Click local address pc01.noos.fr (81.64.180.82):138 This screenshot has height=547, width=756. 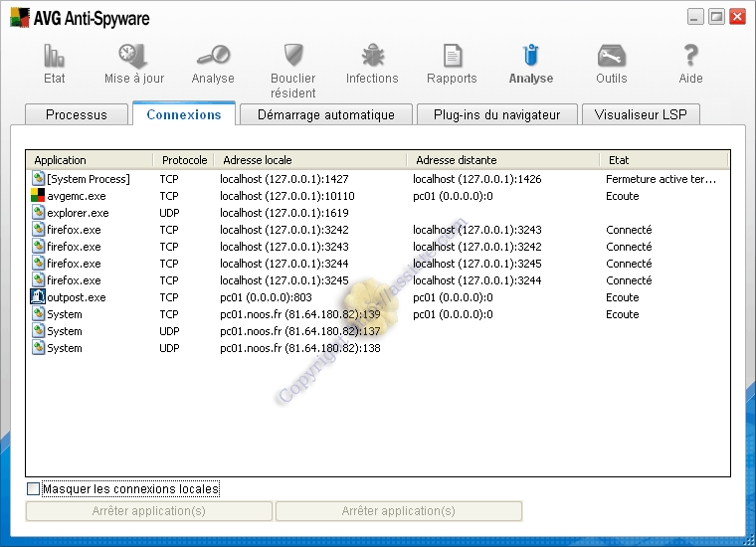coord(299,348)
